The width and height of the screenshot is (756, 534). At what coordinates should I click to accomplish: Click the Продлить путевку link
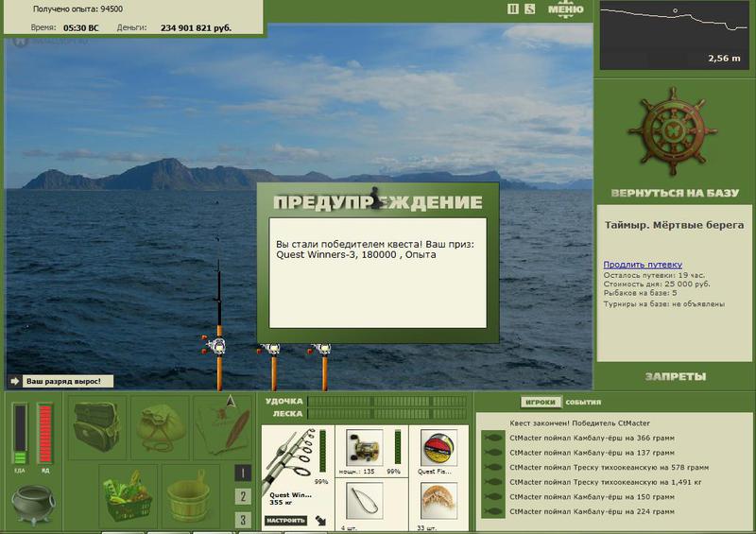pos(643,265)
